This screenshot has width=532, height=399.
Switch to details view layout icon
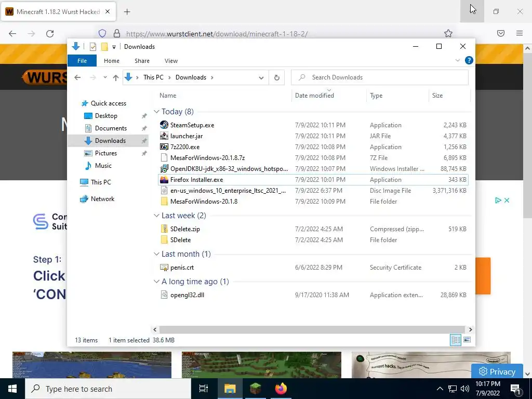point(456,340)
